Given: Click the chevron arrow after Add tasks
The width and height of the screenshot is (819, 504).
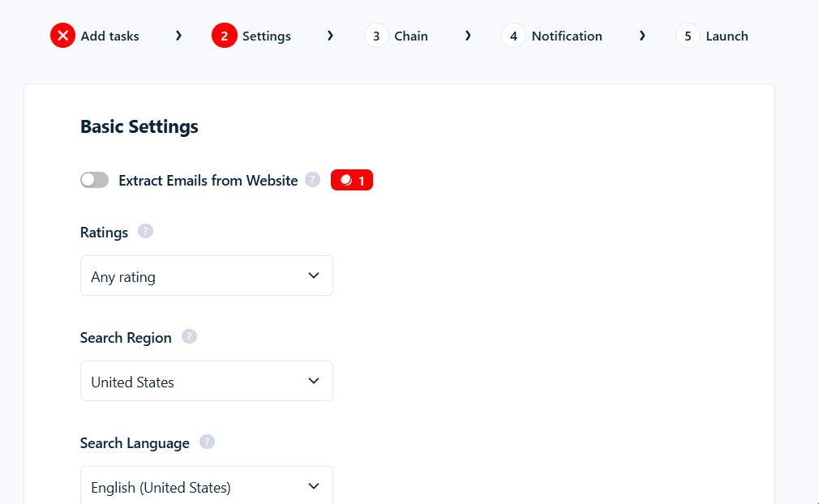Looking at the screenshot, I should [178, 36].
